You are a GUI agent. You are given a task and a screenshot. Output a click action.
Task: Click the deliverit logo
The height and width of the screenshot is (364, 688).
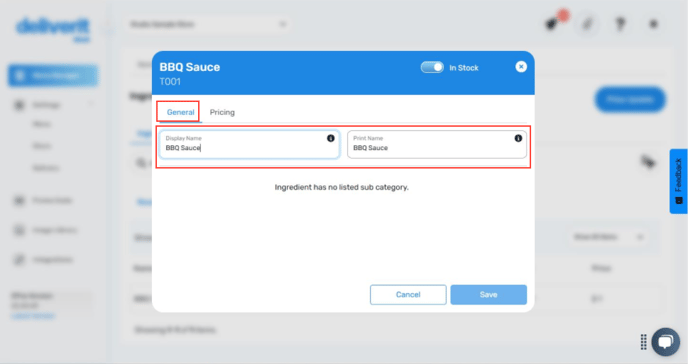coord(53,29)
